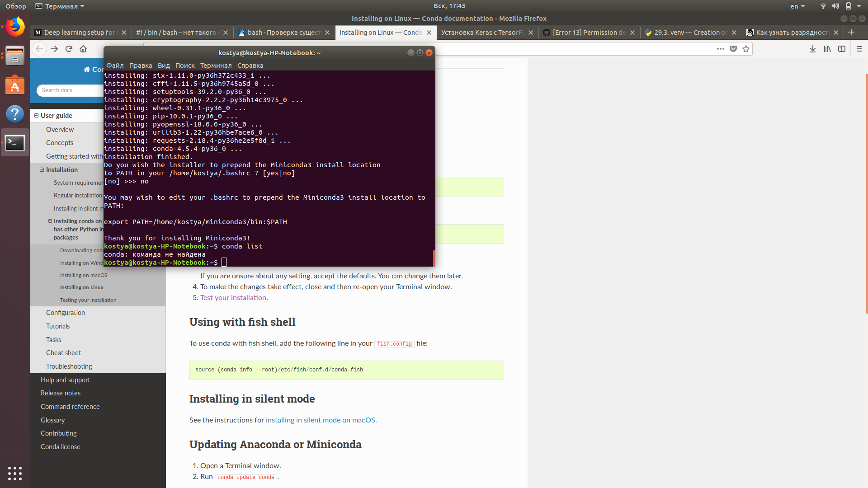Toggle Firefox sidebar icon
Image resolution: width=868 pixels, height=488 pixels.
point(842,49)
